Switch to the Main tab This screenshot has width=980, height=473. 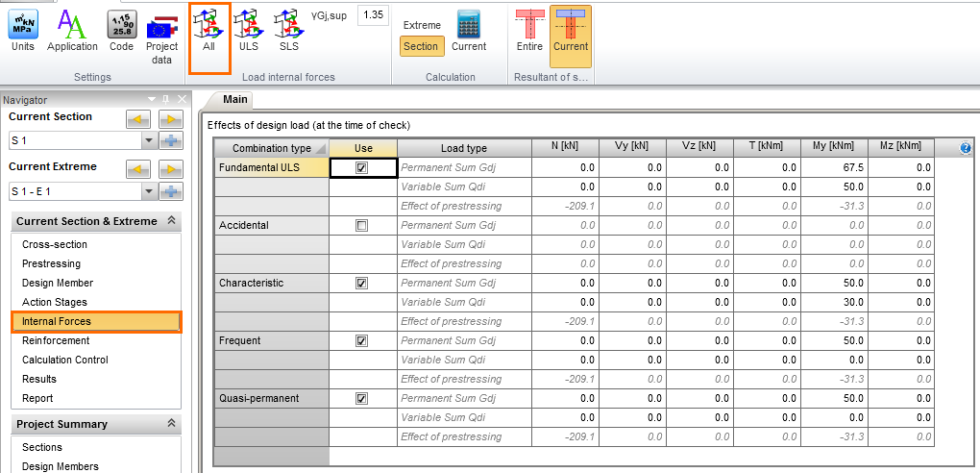point(235,99)
